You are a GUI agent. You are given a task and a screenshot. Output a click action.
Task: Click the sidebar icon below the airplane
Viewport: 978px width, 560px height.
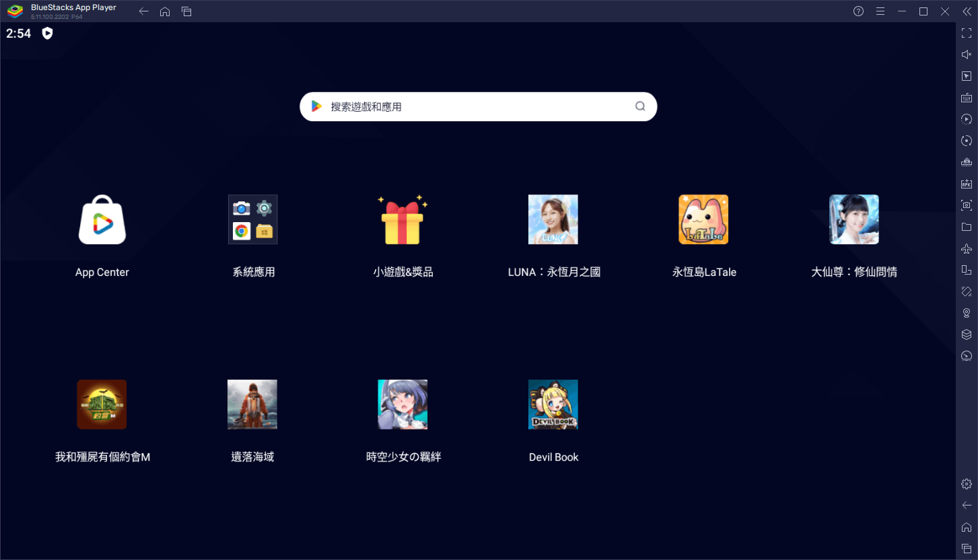click(967, 270)
